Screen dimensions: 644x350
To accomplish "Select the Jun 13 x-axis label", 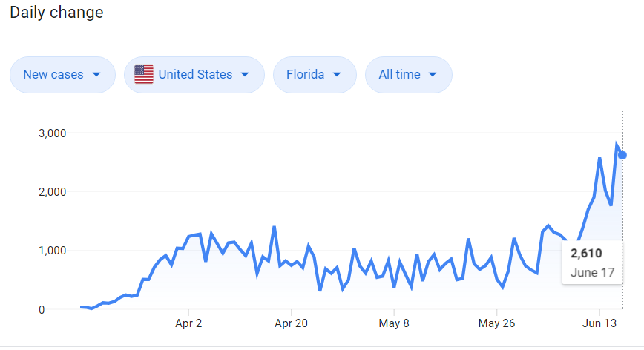I will pyautogui.click(x=599, y=323).
